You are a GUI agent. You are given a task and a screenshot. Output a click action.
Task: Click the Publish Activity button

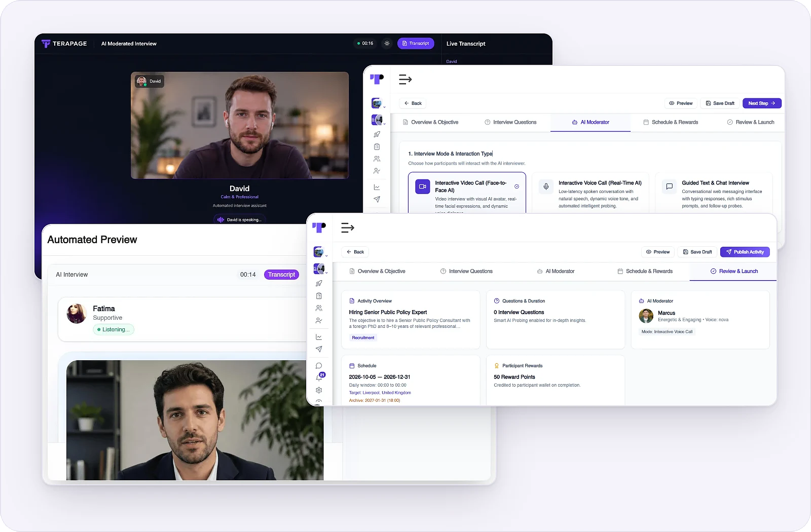pos(745,252)
